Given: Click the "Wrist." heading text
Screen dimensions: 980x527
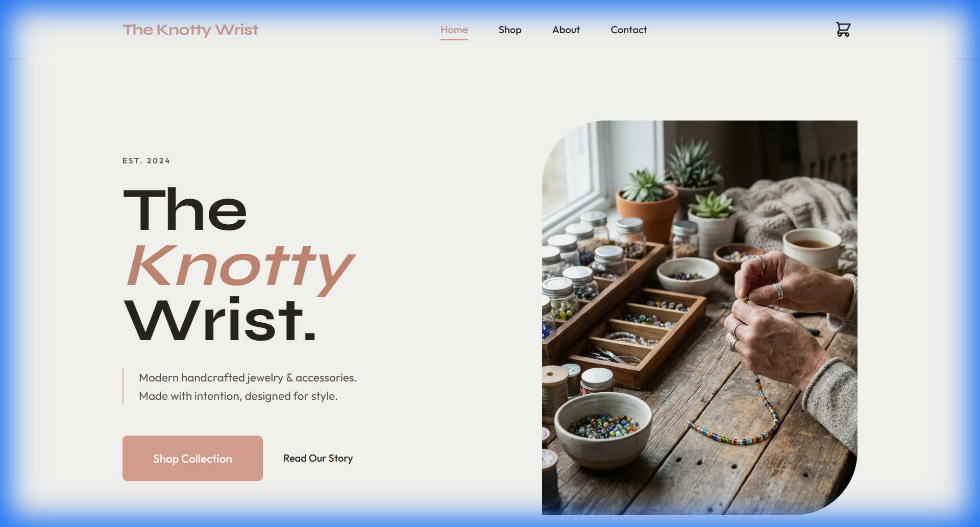Looking at the screenshot, I should click(x=220, y=320).
